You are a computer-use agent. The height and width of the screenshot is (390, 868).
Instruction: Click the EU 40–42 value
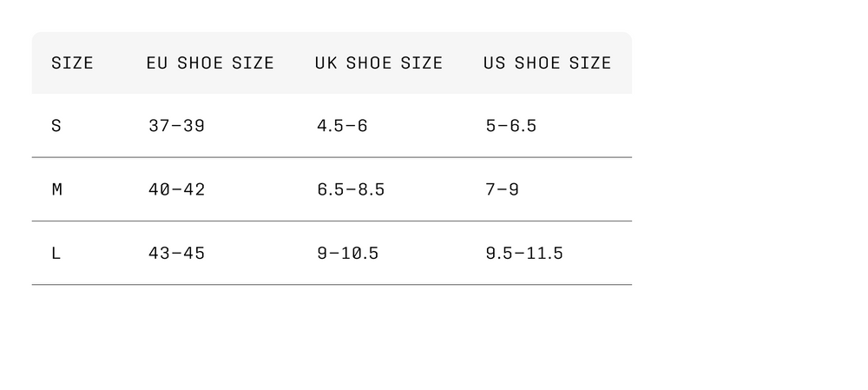tap(176, 189)
